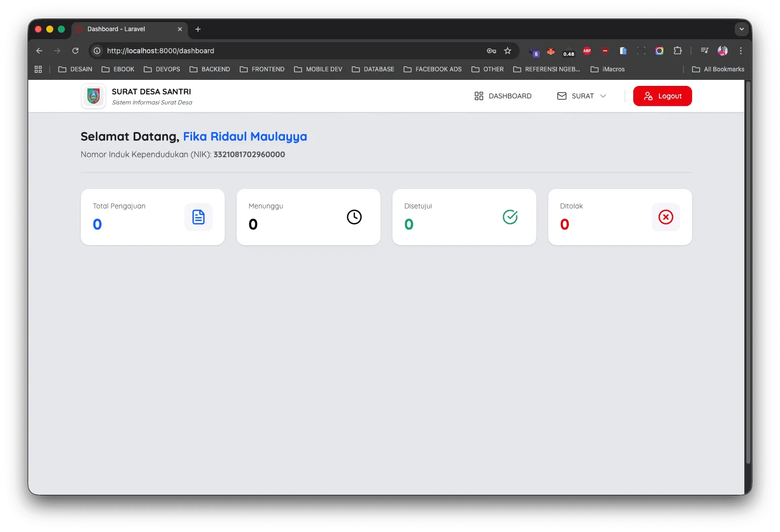Click the Total Pengajuan label
Viewport: 780px width, 532px height.
tap(119, 206)
